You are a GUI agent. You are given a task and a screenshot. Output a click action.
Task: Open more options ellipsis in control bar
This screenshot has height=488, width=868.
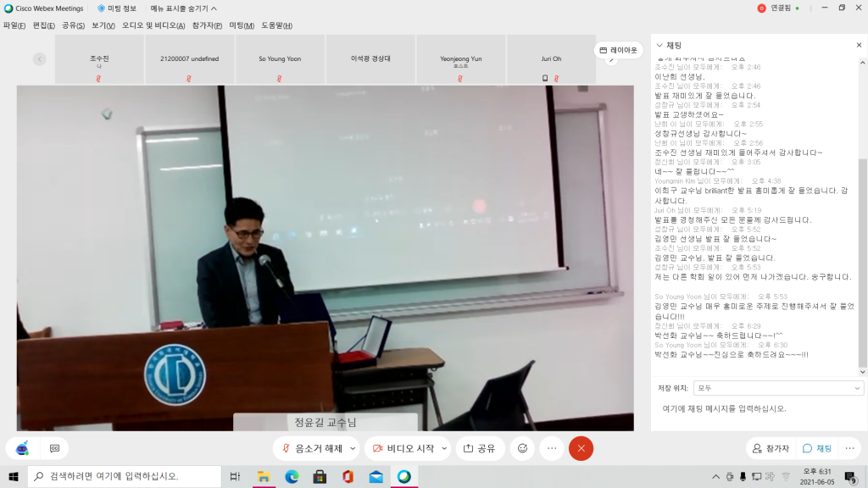coord(552,448)
